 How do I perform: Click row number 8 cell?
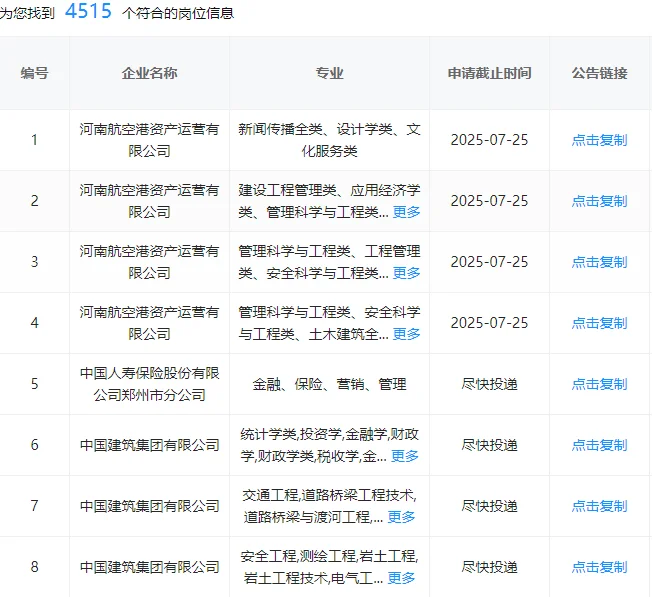[35, 567]
